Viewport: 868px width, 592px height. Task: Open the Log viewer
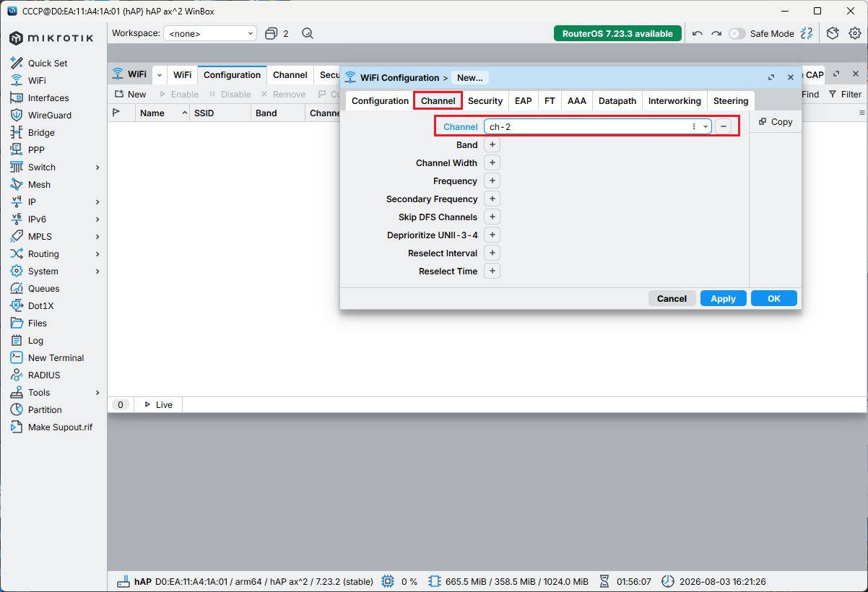(x=35, y=341)
